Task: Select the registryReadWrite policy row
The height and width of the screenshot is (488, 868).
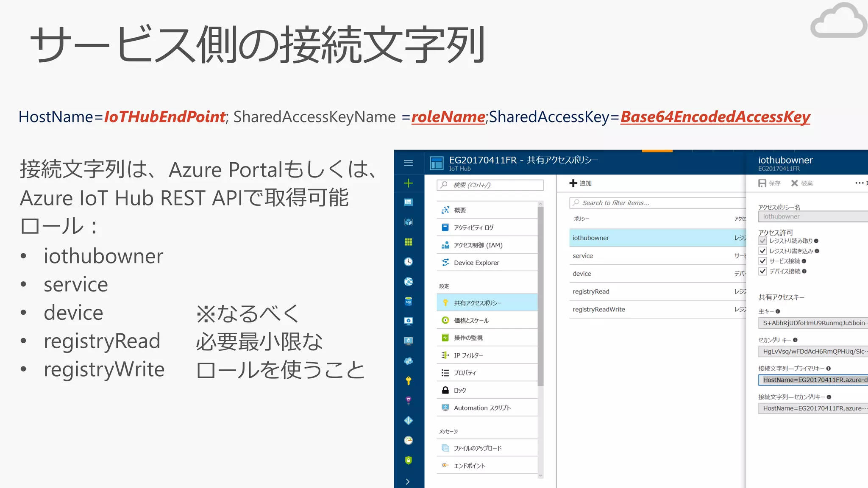Action: coord(657,309)
